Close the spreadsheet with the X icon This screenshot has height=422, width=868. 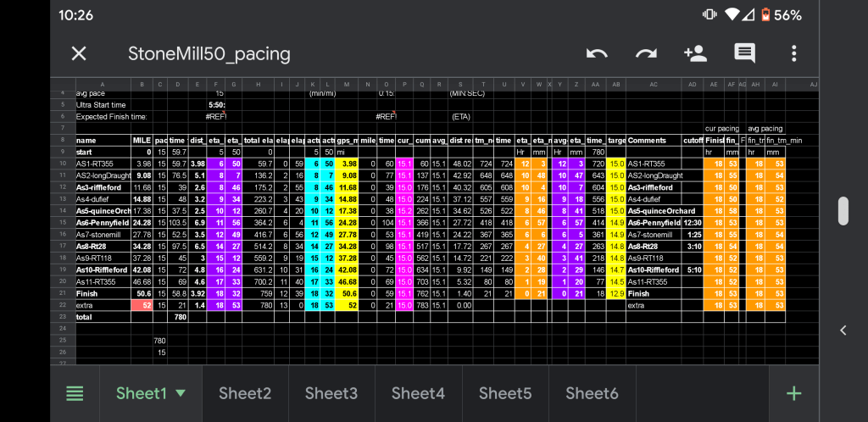[x=79, y=53]
